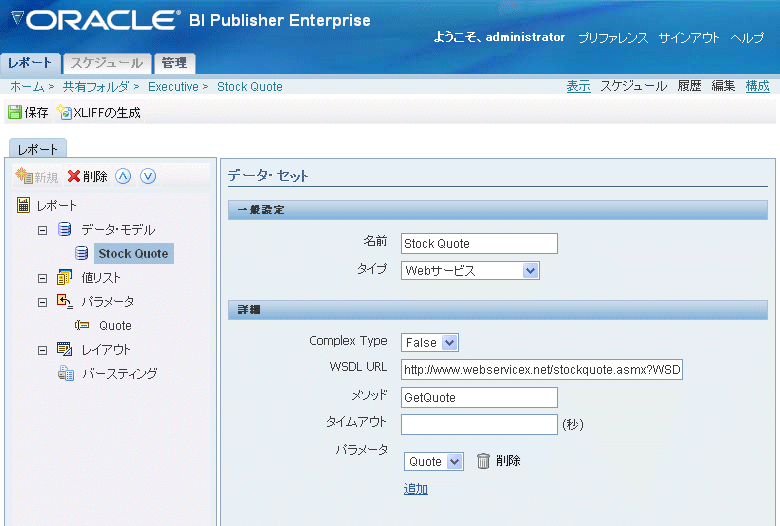Focus the 名前 Stock Quote field

pos(480,243)
